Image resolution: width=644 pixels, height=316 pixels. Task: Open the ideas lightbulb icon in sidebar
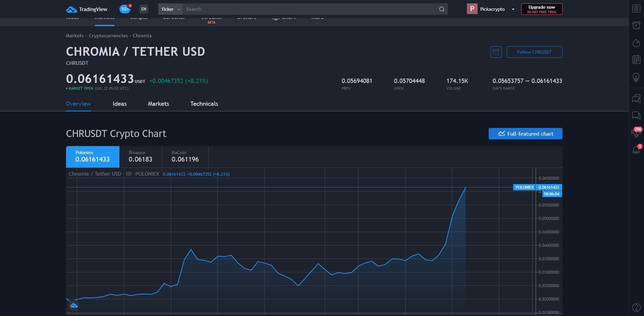coord(636,77)
